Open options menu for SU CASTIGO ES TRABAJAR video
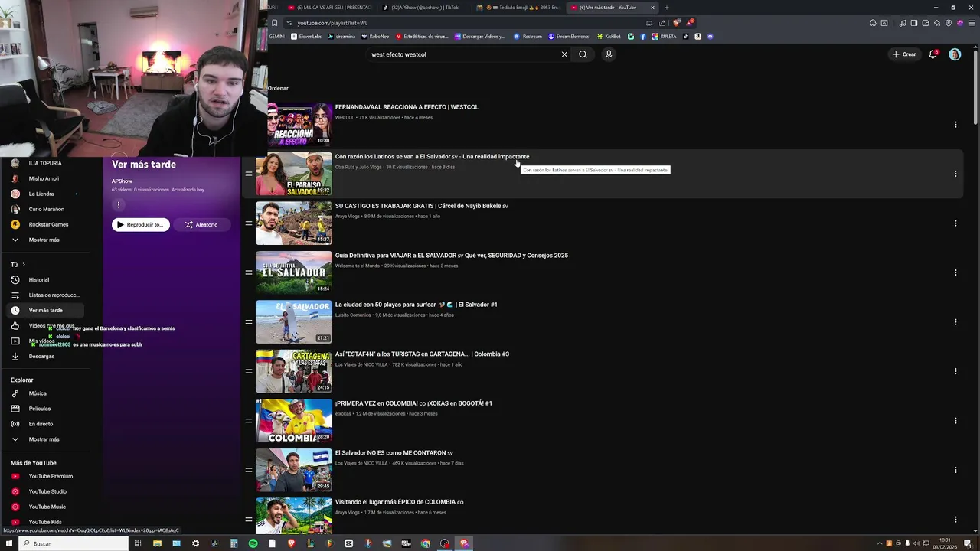980x551 pixels. tap(955, 223)
